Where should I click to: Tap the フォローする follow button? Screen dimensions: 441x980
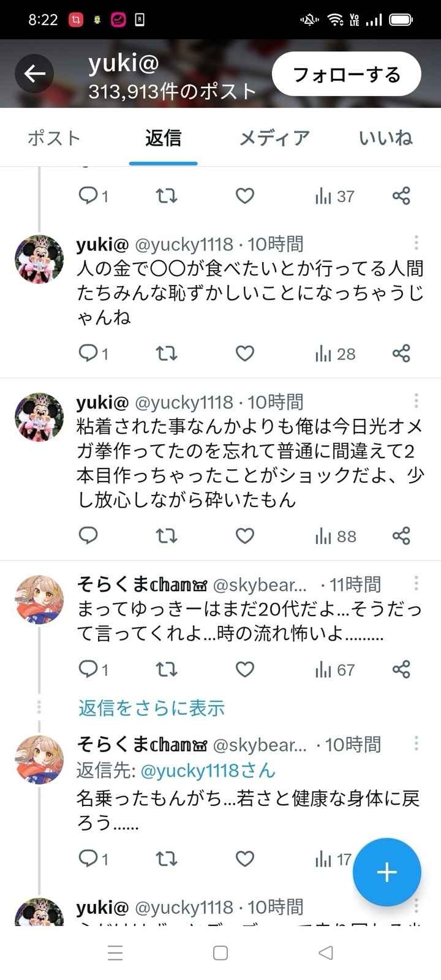346,74
